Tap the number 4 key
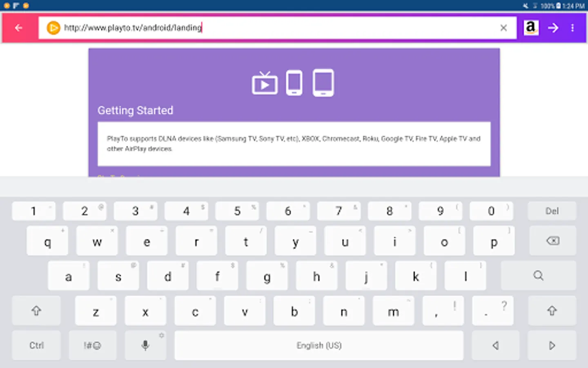Image resolution: width=588 pixels, height=368 pixels. 186,211
